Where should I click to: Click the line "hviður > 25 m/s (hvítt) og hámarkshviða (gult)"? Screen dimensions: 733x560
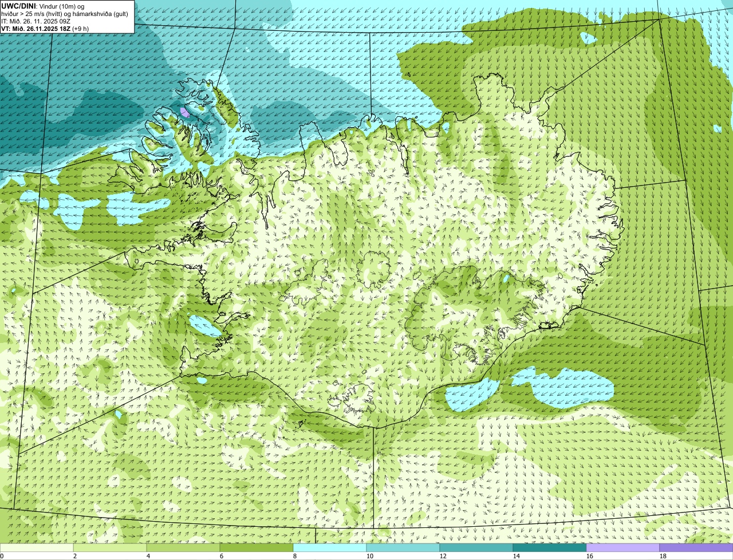click(x=65, y=14)
